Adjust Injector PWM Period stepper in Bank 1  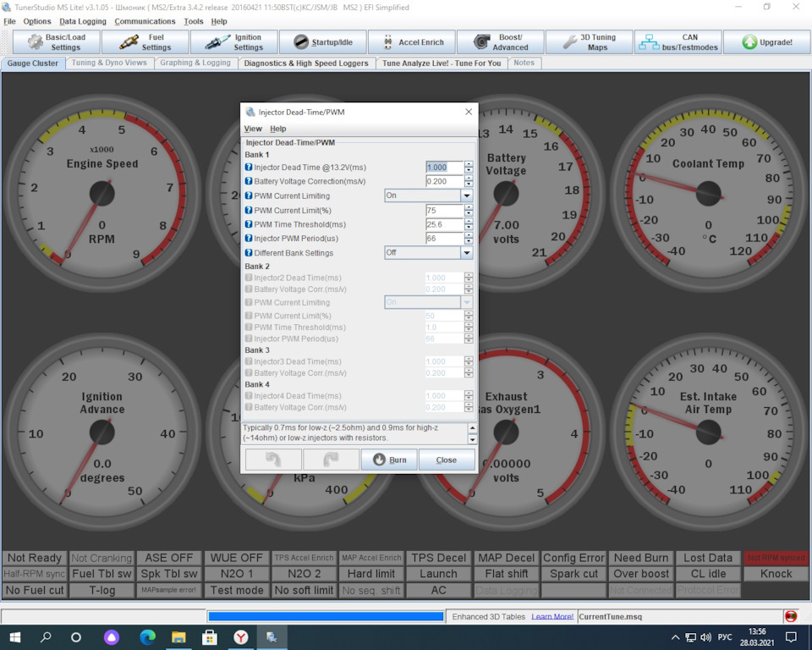point(469,239)
